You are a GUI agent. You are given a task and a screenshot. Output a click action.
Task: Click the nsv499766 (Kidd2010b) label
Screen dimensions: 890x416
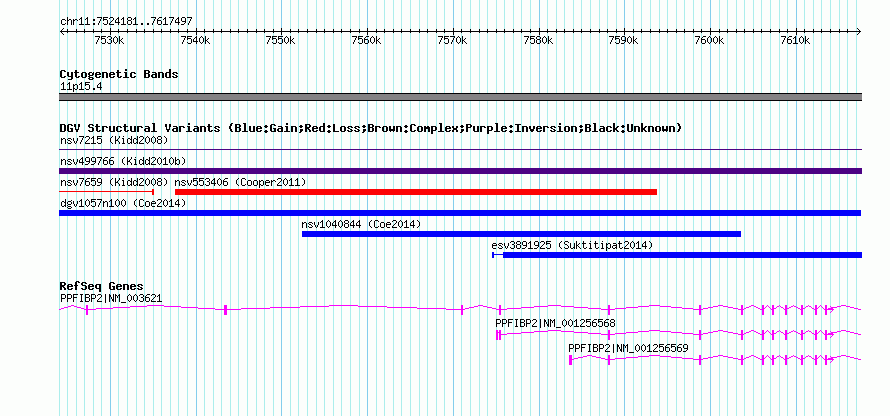pos(123,161)
